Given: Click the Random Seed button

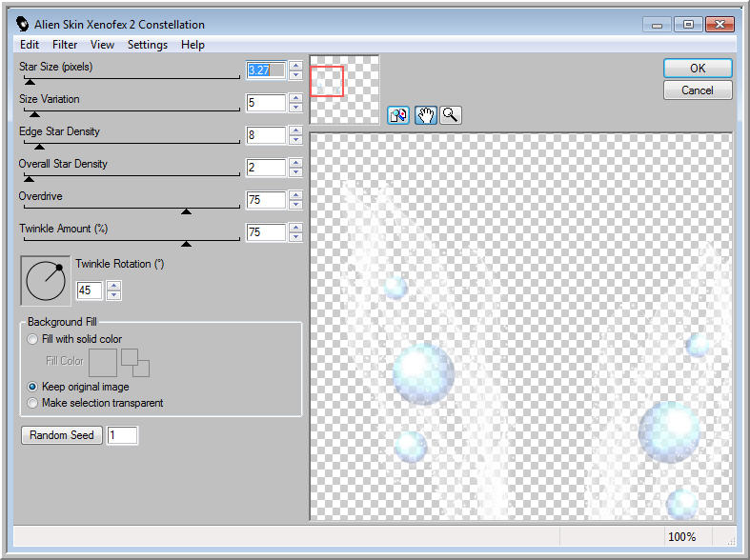Looking at the screenshot, I should click(x=62, y=435).
